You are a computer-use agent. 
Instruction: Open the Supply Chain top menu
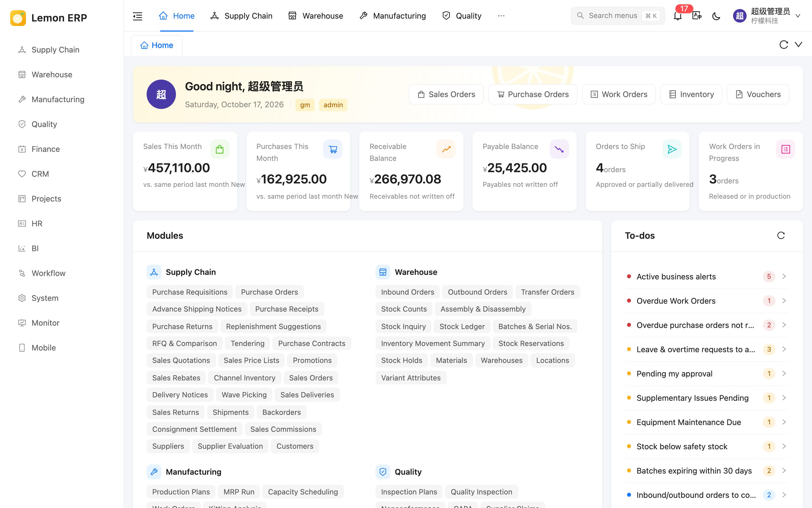click(x=241, y=16)
